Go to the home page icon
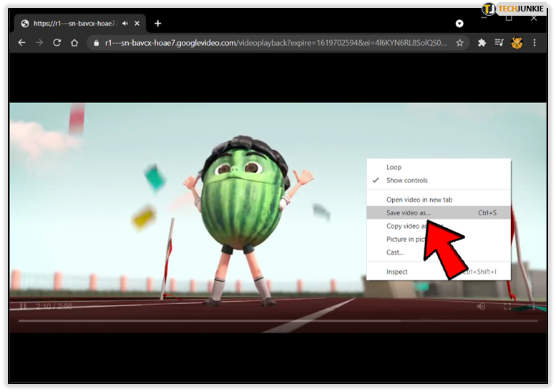556x392 pixels. [74, 43]
